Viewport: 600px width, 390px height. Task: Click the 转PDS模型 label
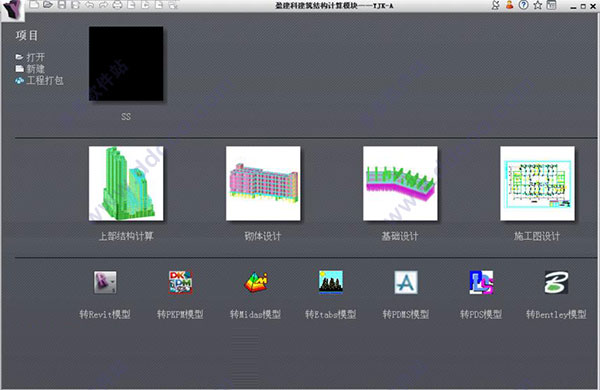pyautogui.click(x=481, y=314)
